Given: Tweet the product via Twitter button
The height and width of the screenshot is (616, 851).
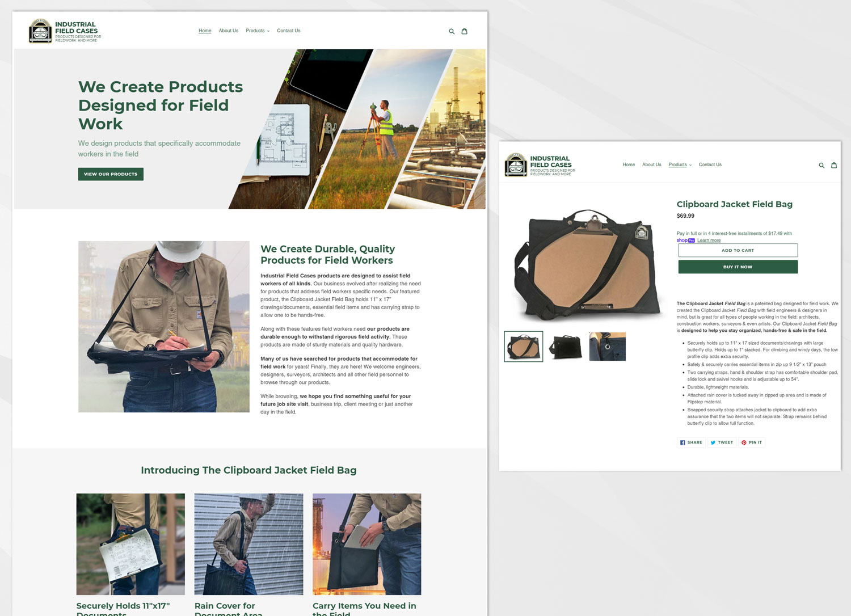Looking at the screenshot, I should pos(722,442).
